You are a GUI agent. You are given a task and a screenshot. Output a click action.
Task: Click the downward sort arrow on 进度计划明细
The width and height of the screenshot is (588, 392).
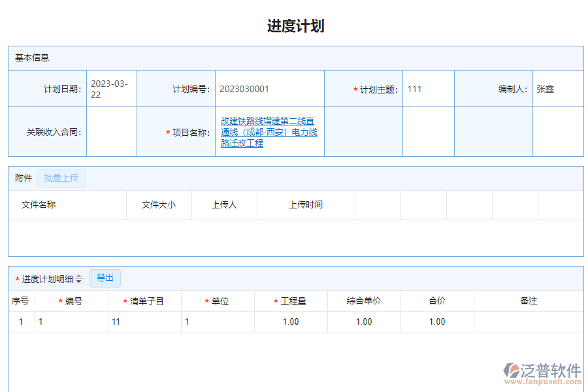point(79,280)
